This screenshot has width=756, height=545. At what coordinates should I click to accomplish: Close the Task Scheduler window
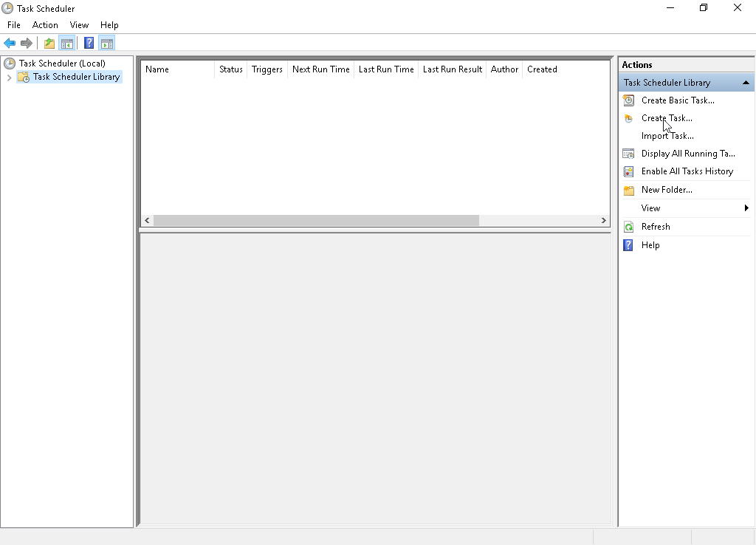tap(738, 8)
